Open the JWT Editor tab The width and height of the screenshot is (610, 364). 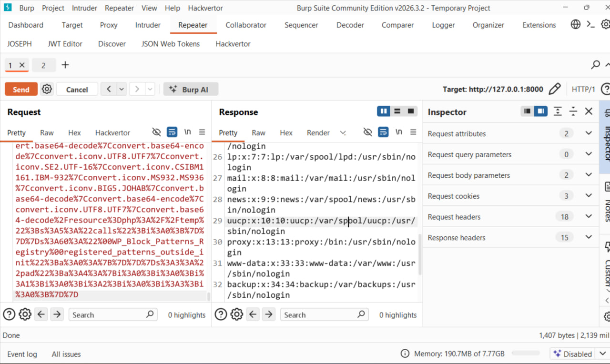[65, 44]
